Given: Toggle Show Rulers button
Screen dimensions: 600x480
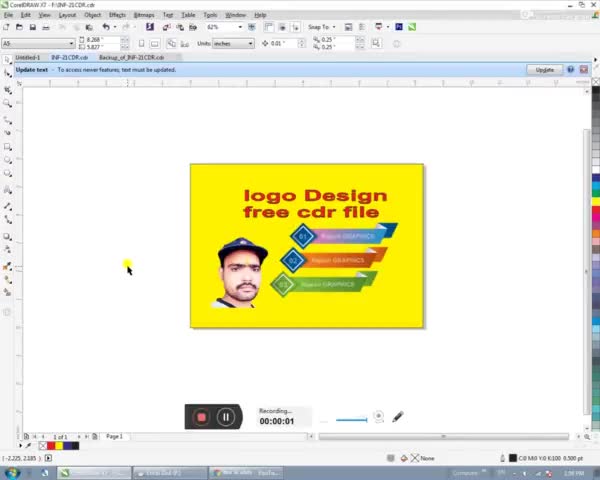Looking at the screenshot, I should pos(269,27).
